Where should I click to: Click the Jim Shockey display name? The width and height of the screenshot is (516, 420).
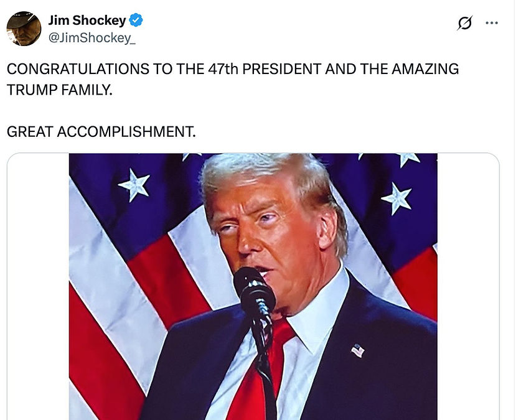tap(87, 21)
